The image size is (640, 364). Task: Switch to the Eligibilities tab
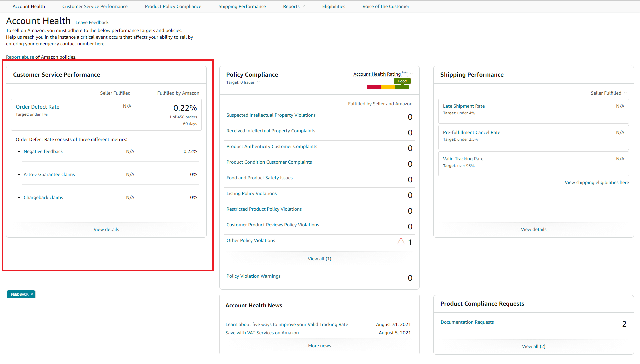(x=333, y=6)
